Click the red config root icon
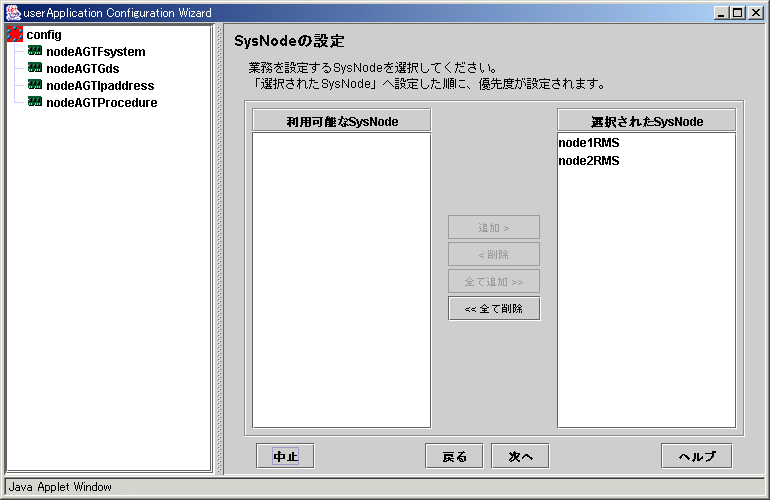 (15, 35)
